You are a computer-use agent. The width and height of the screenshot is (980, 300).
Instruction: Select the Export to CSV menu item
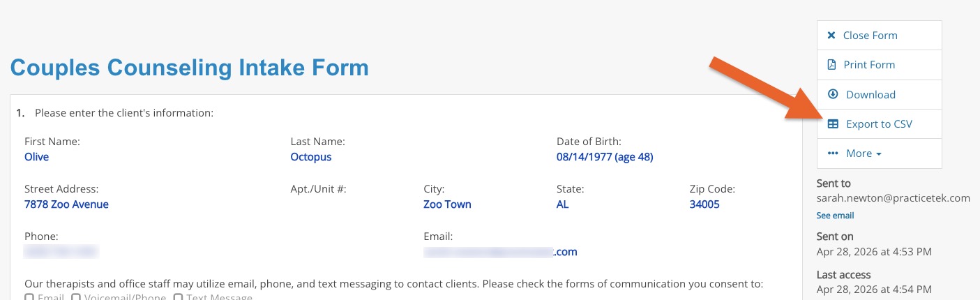tap(880, 124)
